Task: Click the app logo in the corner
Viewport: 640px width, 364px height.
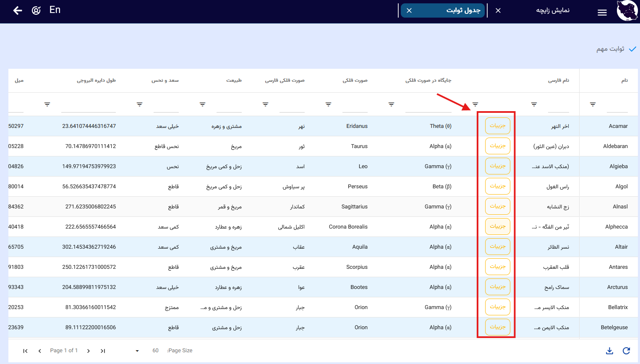Action: coord(627,11)
